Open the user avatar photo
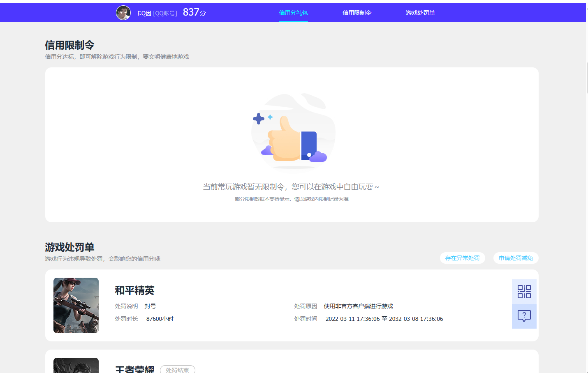Screen dimensions: 588x373 click(123, 13)
